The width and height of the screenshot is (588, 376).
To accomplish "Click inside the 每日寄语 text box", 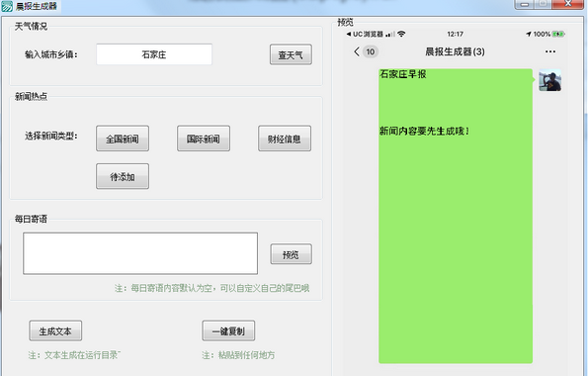I will coord(140,253).
